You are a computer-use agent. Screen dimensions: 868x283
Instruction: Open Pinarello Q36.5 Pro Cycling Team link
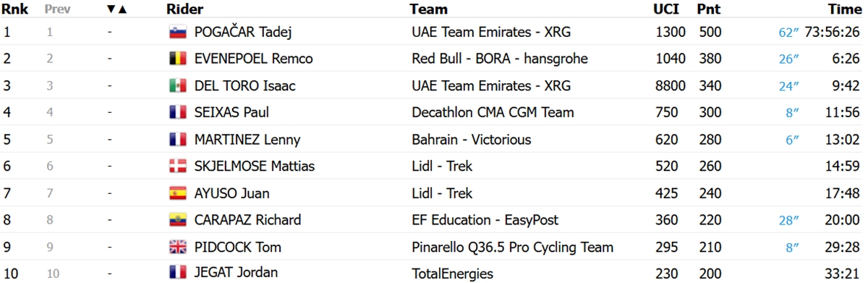(512, 247)
